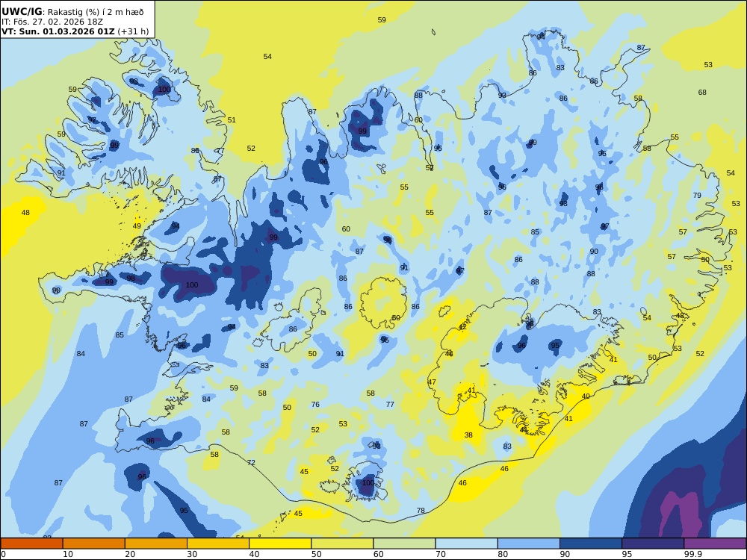Click the legend tick label 10

pos(68,554)
